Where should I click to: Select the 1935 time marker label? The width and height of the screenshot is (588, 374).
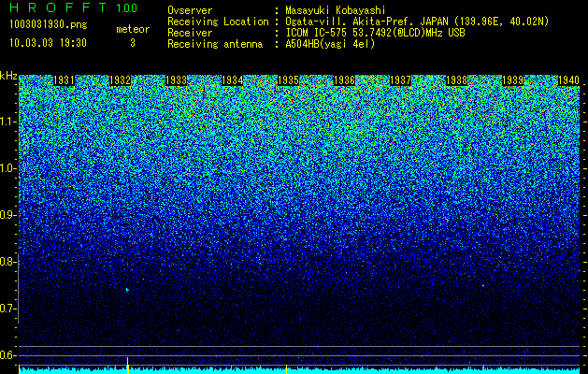pyautogui.click(x=288, y=80)
